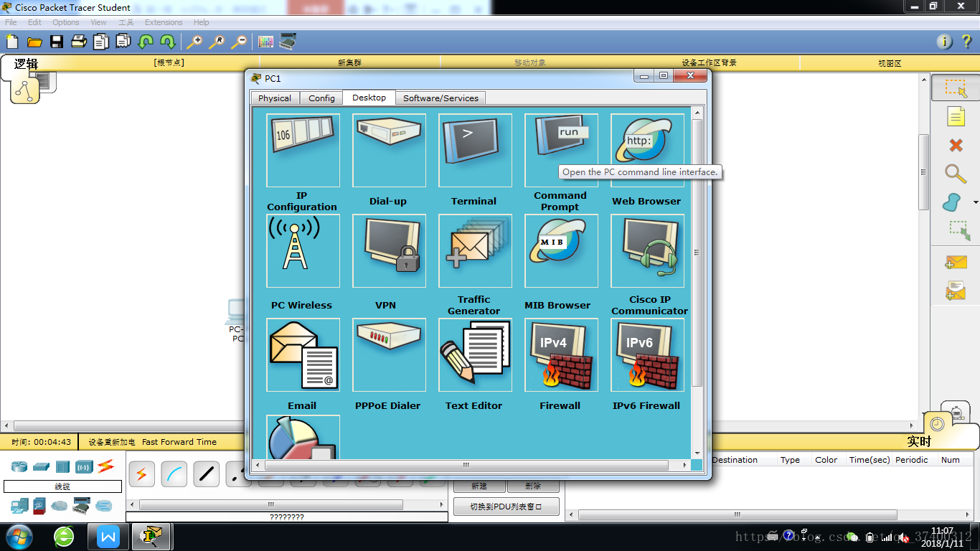This screenshot has width=980, height=551.
Task: Open the VPN desktop app
Action: [389, 251]
